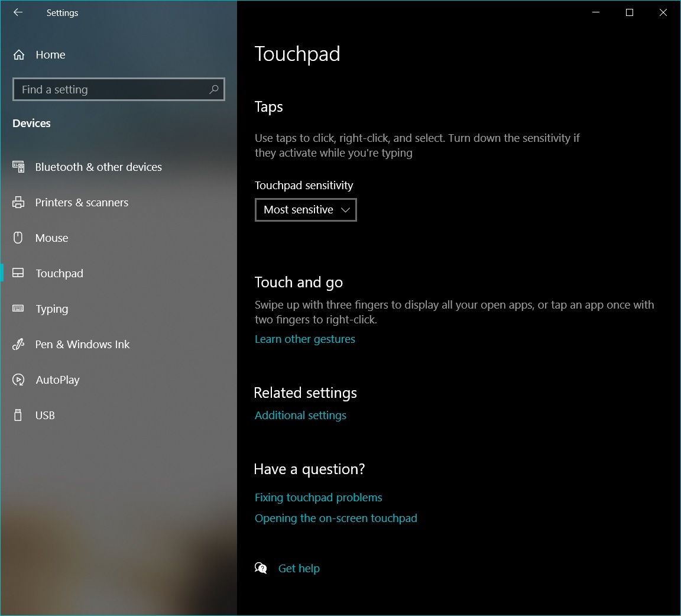Click the Mouse icon in the sidebar

click(x=18, y=238)
